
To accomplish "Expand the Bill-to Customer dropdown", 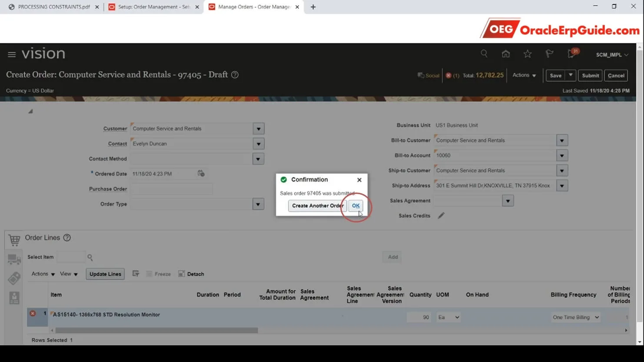I will pyautogui.click(x=562, y=140).
